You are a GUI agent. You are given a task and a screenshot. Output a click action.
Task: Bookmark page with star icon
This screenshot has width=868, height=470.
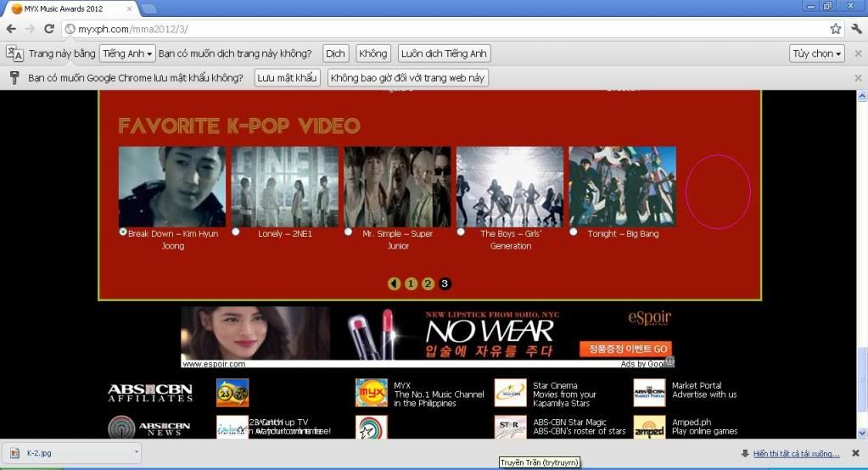836,29
